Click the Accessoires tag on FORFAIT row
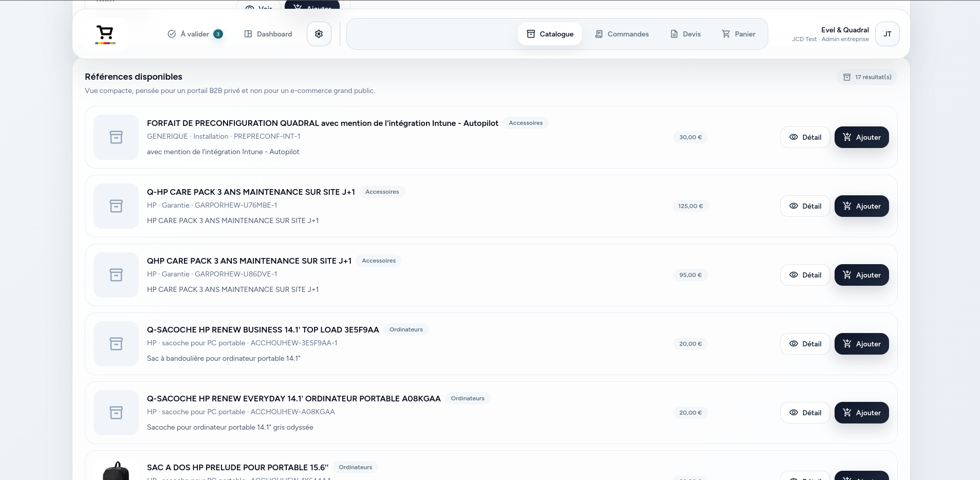 coord(526,123)
